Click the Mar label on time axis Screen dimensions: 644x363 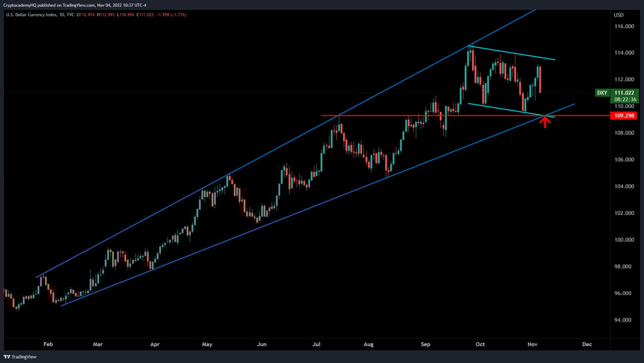[98, 344]
